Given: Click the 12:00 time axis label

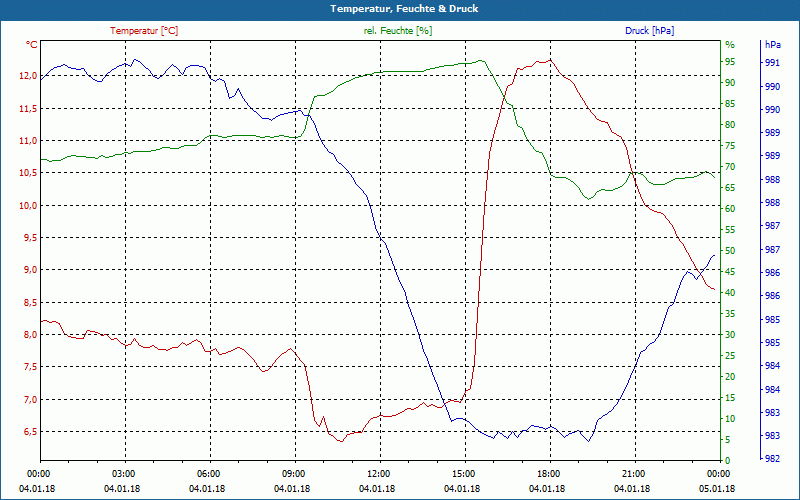Looking at the screenshot, I should 378,473.
